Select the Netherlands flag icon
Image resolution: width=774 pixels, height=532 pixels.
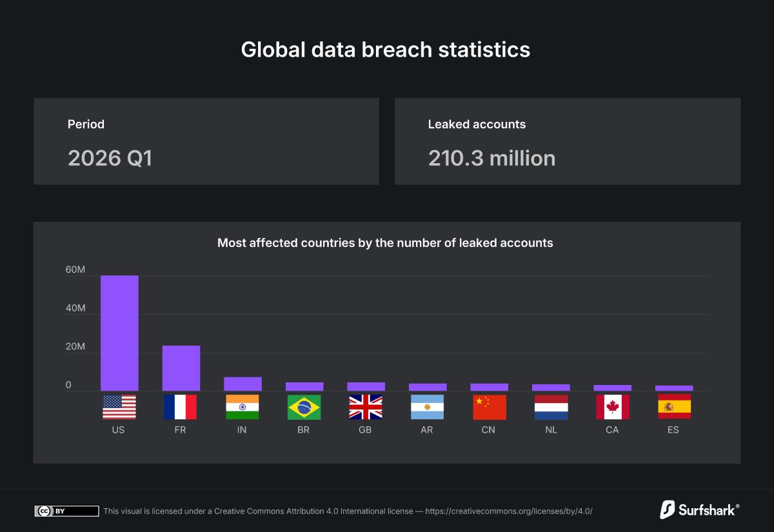tap(551, 407)
